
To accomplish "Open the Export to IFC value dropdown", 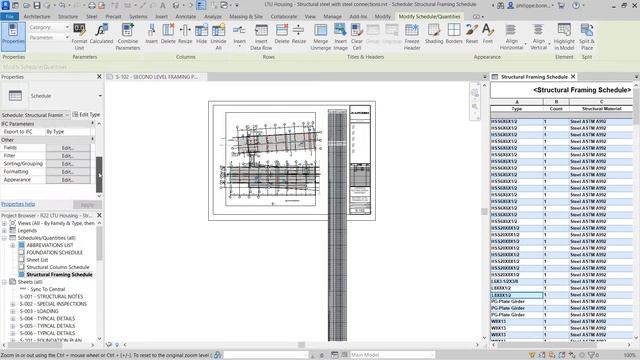I will (x=70, y=132).
